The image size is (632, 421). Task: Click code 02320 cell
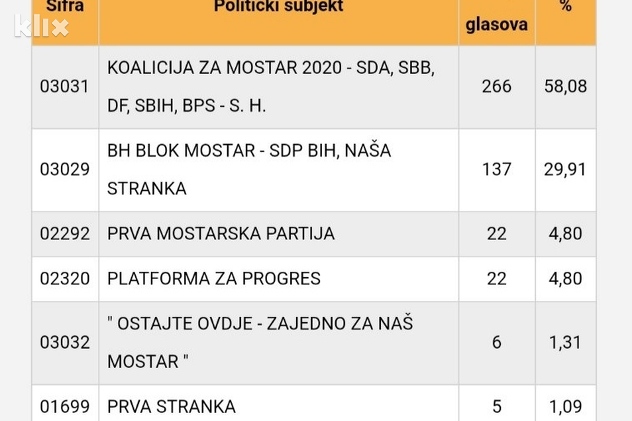(65, 278)
